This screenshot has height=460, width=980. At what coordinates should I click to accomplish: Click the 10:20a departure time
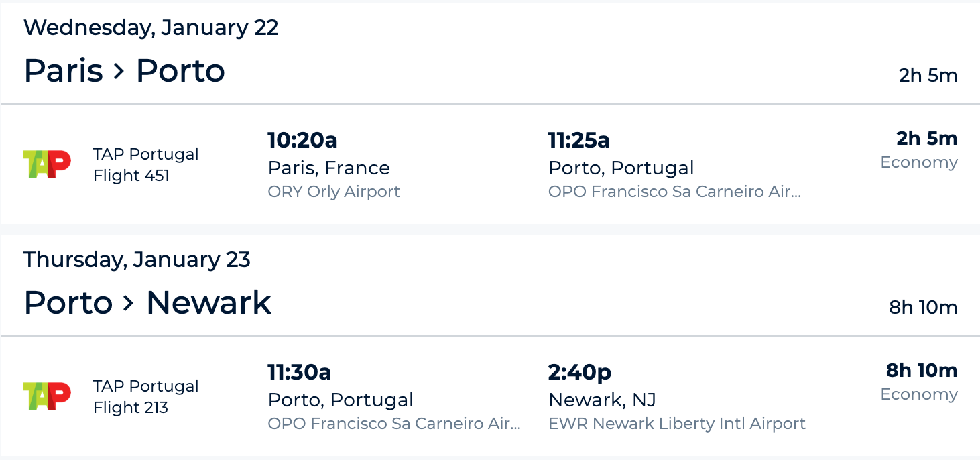(x=302, y=140)
